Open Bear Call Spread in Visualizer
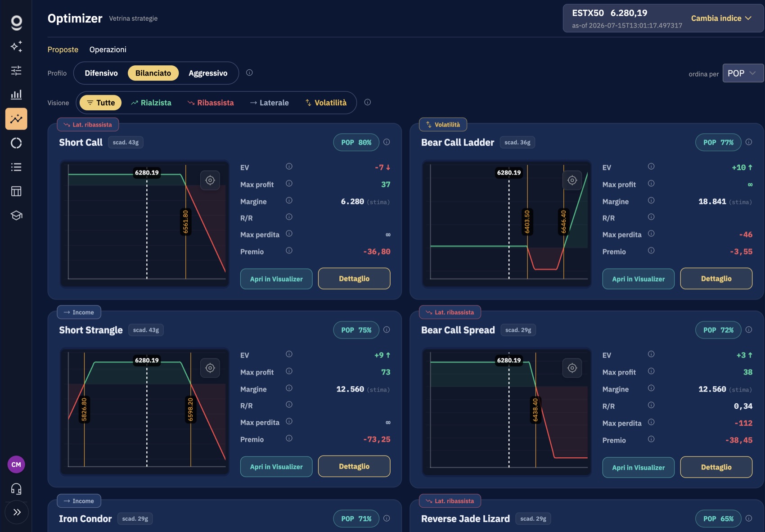The height and width of the screenshot is (532, 765). (x=638, y=468)
